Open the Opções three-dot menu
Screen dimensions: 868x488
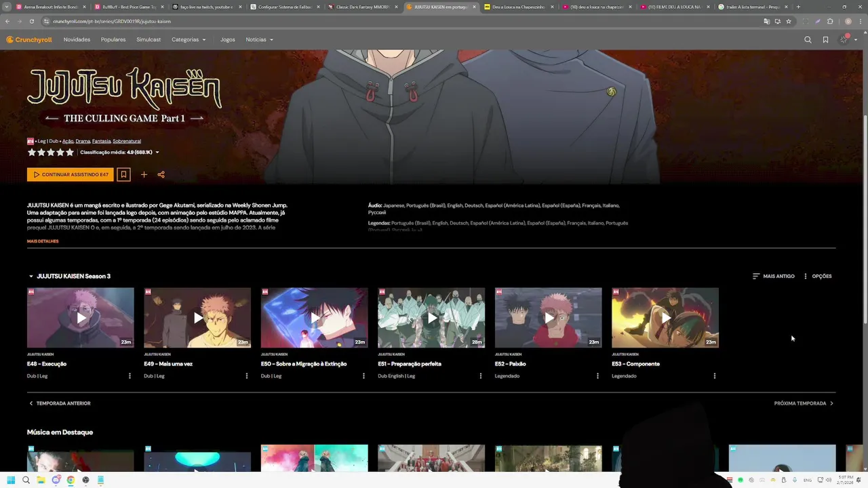click(x=817, y=277)
